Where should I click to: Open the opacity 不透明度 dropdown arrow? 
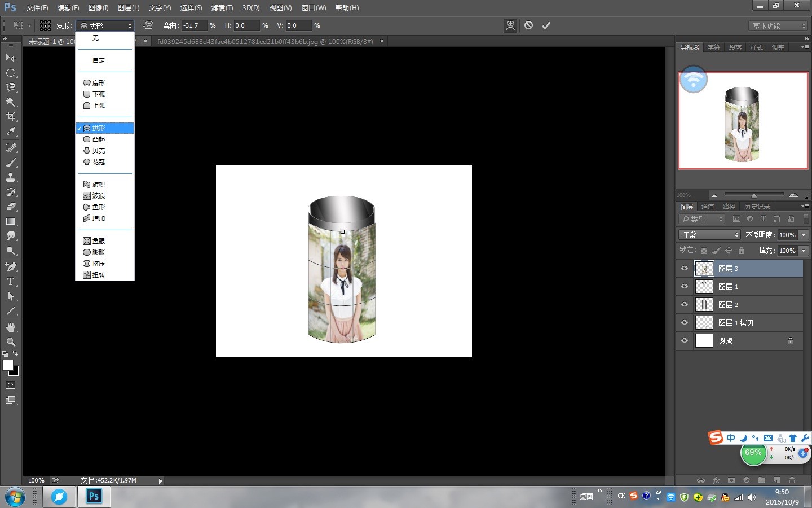click(x=804, y=235)
